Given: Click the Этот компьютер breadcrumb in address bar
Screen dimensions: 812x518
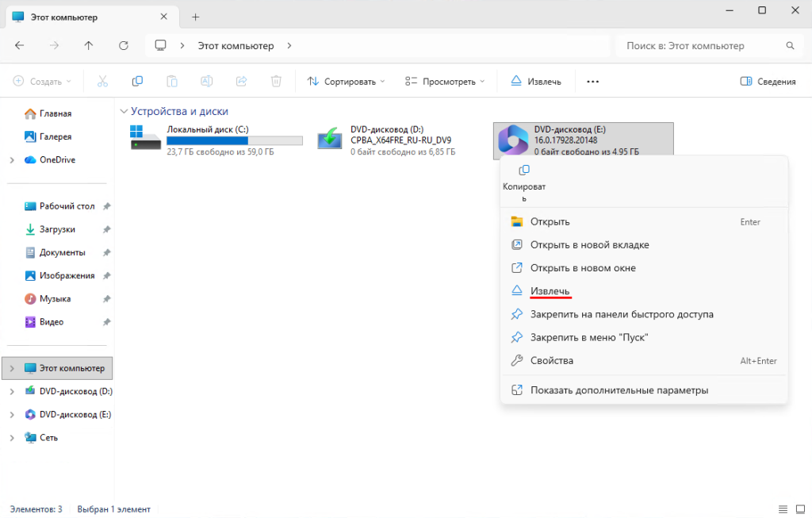Looking at the screenshot, I should pyautogui.click(x=236, y=45).
